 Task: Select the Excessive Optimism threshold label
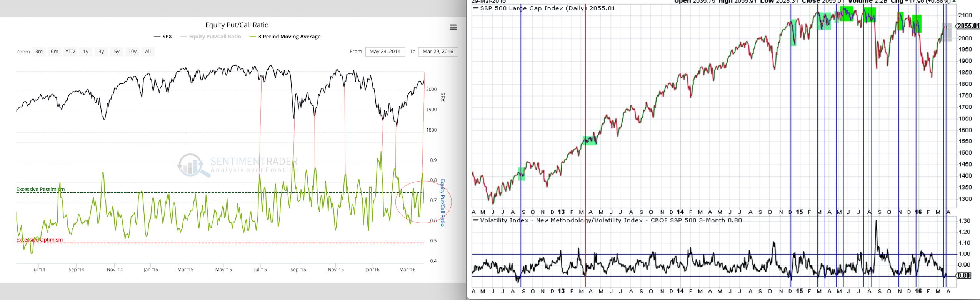coord(39,240)
